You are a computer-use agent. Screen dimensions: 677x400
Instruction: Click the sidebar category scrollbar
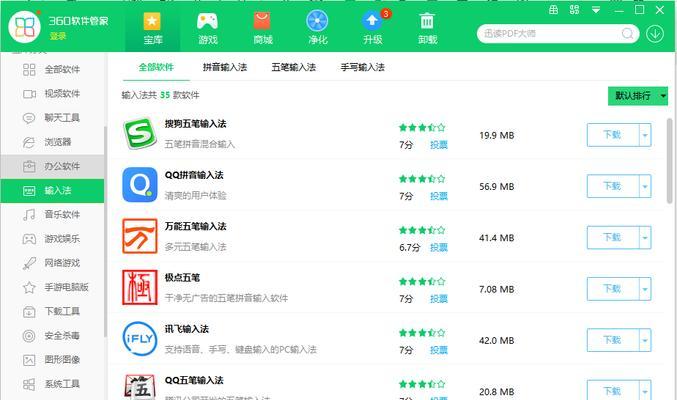pos(105,232)
